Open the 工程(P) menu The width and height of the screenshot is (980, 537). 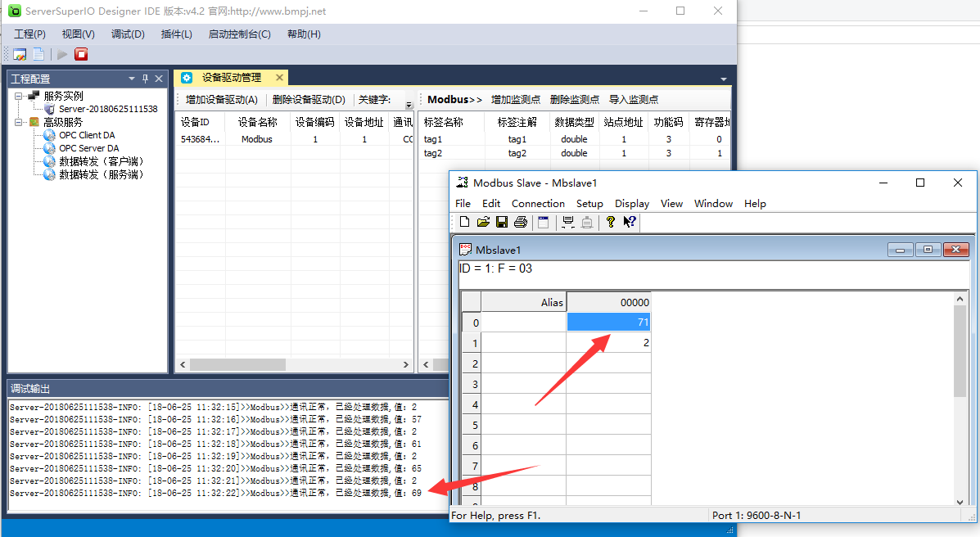click(x=30, y=34)
